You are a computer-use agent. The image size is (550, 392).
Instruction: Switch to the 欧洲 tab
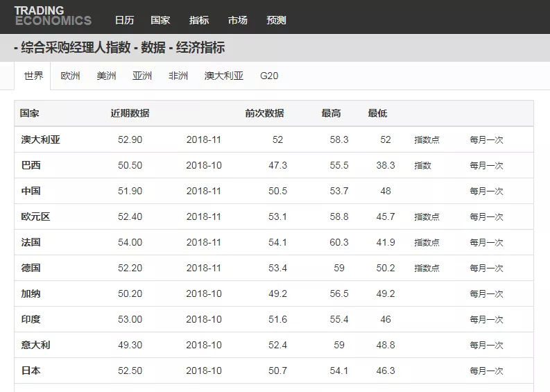point(70,76)
